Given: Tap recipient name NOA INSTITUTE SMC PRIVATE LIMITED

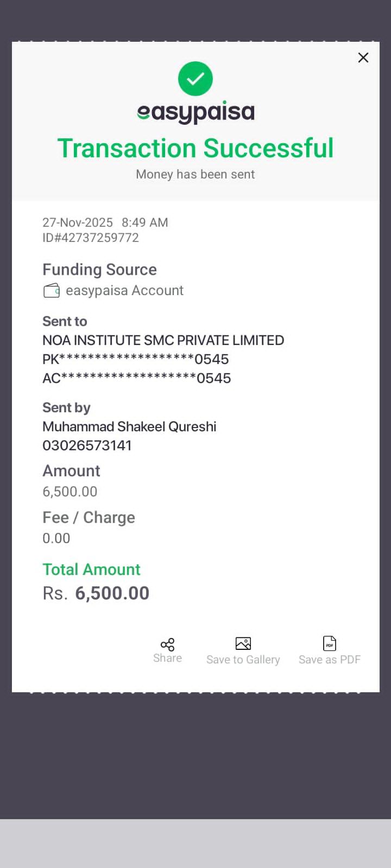Looking at the screenshot, I should pos(163,340).
